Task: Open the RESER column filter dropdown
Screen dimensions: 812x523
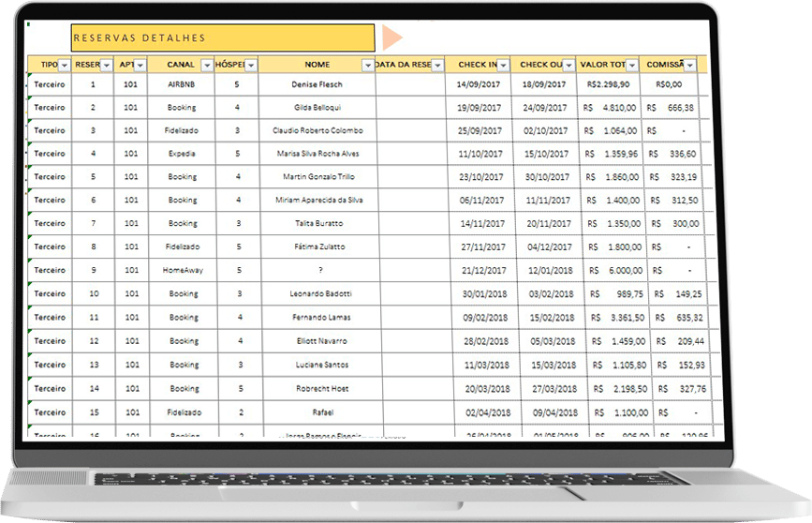Action: 106,66
